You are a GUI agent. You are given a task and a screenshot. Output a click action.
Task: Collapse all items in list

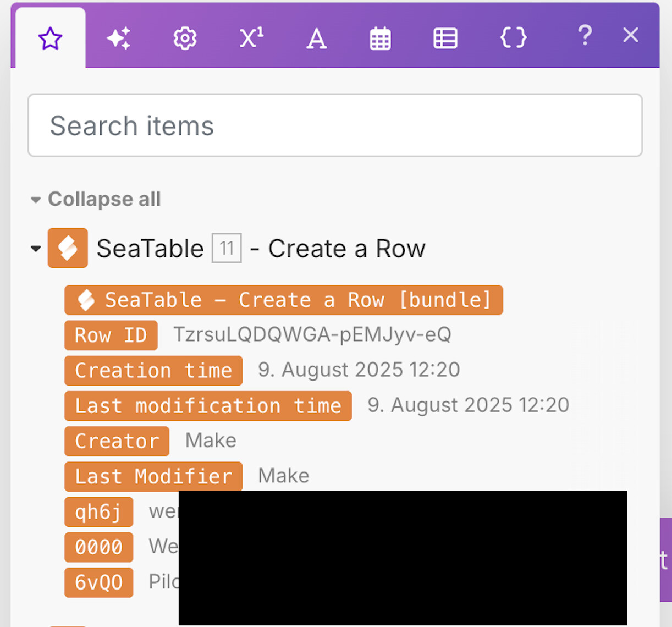point(96,199)
